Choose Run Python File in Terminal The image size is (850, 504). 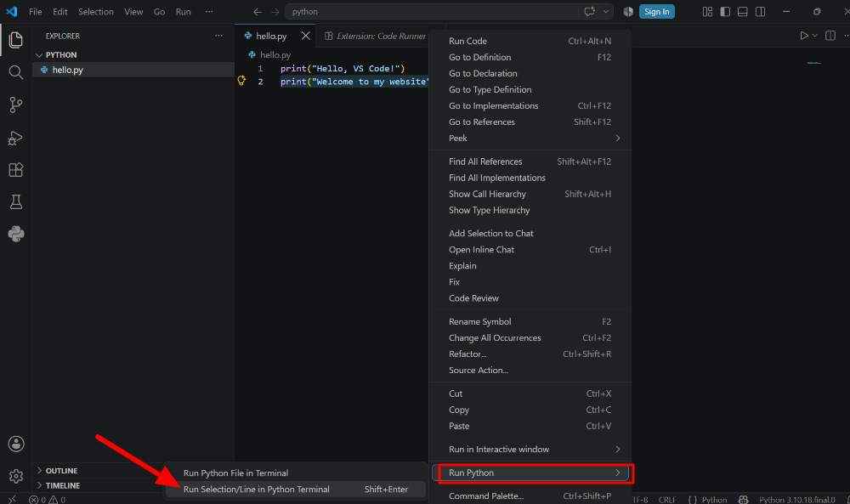(296, 473)
